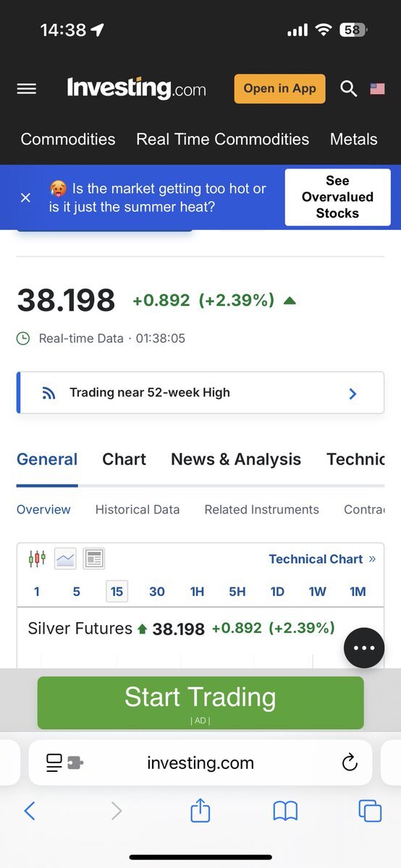This screenshot has width=401, height=868.
Task: Dismiss the blue promo banner
Action: [x=25, y=197]
